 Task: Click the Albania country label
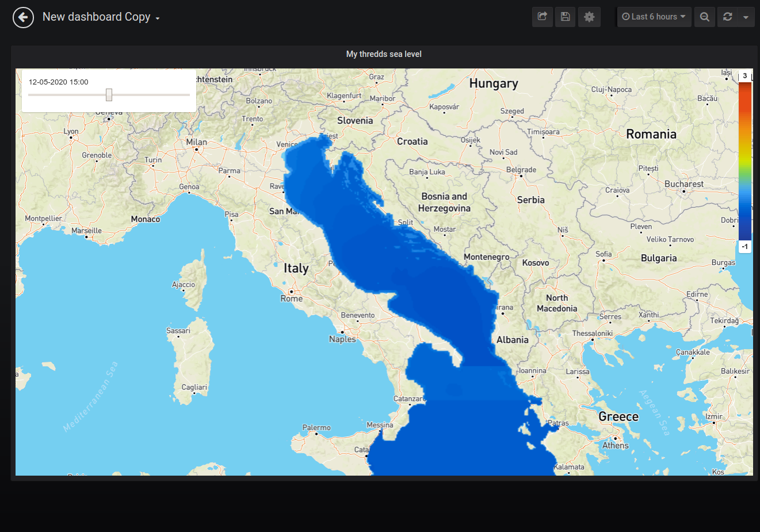click(x=513, y=340)
